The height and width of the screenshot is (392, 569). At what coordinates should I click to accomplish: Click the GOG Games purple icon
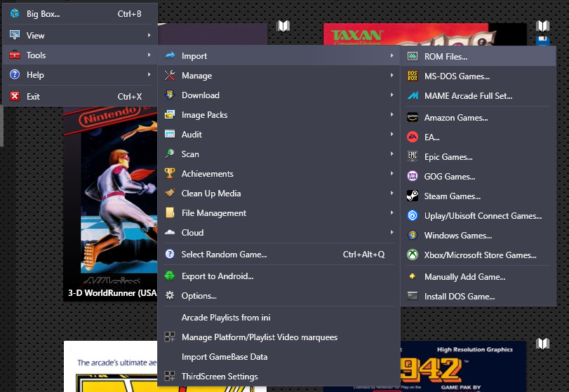point(413,176)
